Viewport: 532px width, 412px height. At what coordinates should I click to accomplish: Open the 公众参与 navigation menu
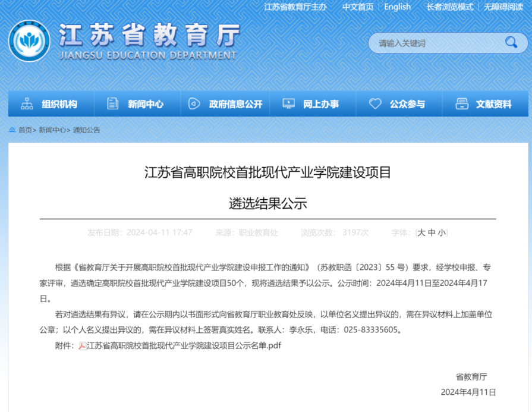click(407, 104)
